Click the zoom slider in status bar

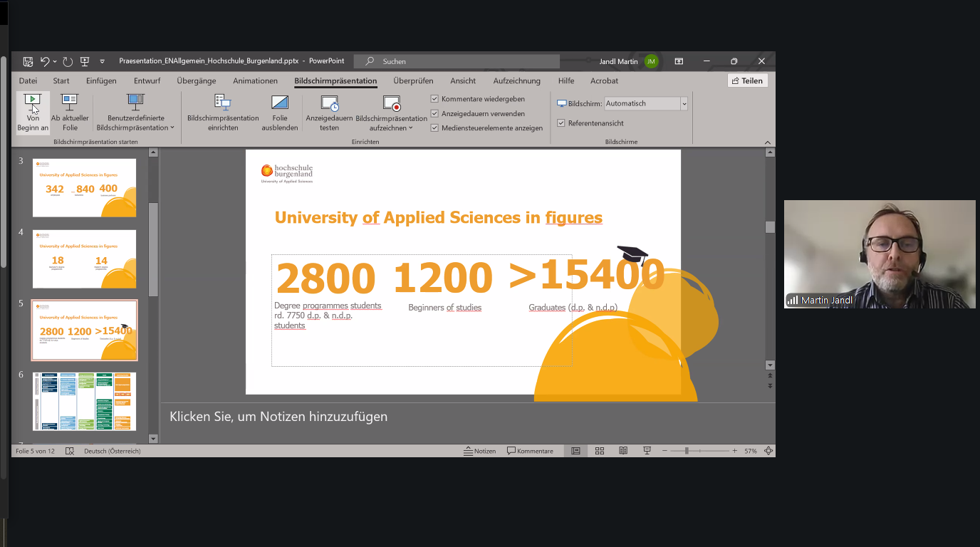point(687,451)
